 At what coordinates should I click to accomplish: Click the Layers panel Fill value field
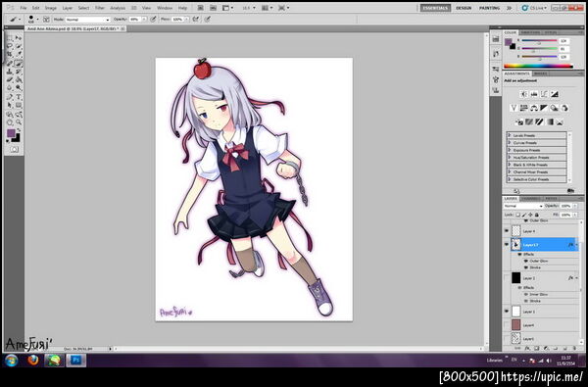565,215
